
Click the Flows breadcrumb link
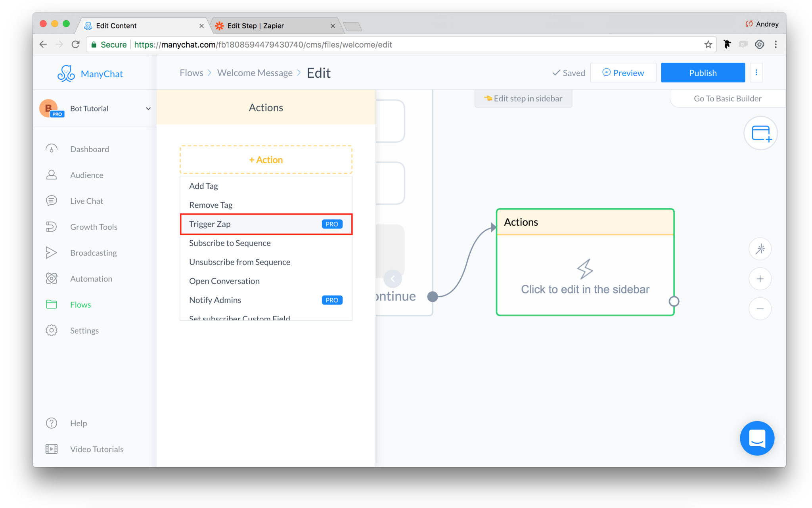click(192, 73)
